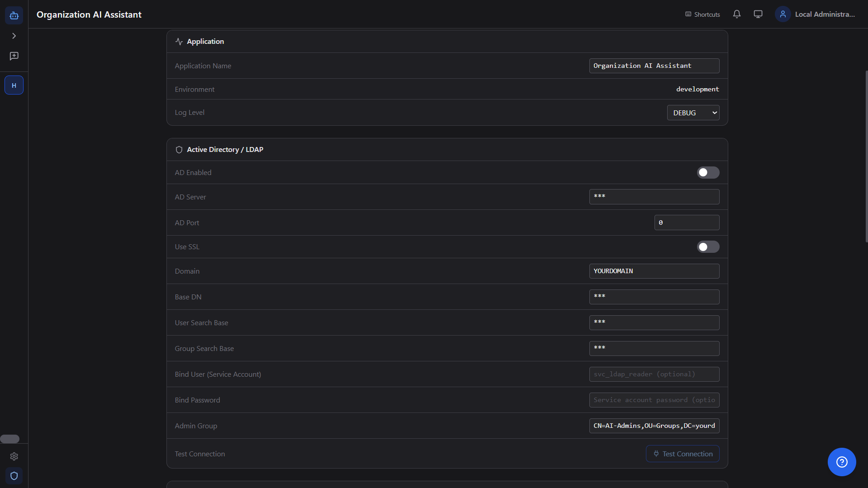This screenshot has width=868, height=488.
Task: Click the shield icon at sidebar bottom
Action: pos(14,476)
